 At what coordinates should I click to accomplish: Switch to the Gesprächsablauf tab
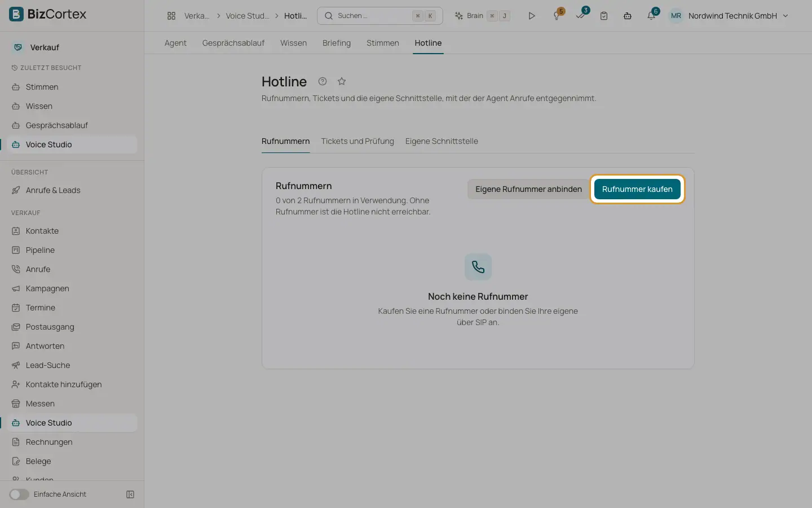[x=233, y=43]
